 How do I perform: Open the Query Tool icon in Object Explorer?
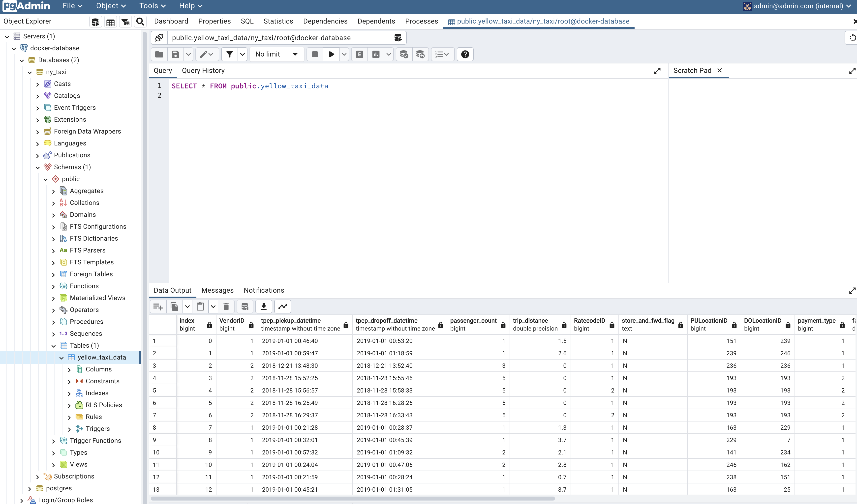95,22
